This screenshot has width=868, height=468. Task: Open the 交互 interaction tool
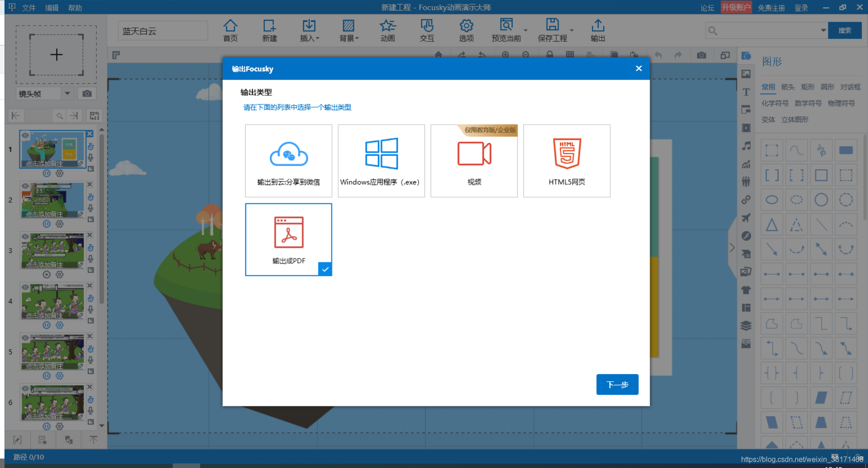(x=427, y=31)
